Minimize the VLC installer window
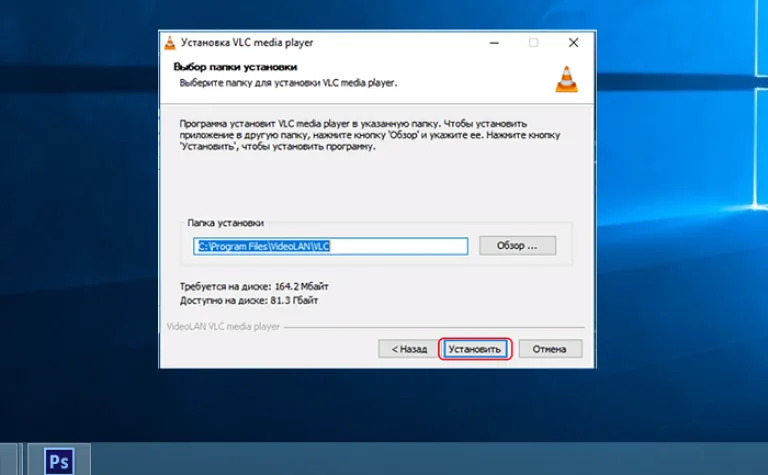 click(494, 43)
